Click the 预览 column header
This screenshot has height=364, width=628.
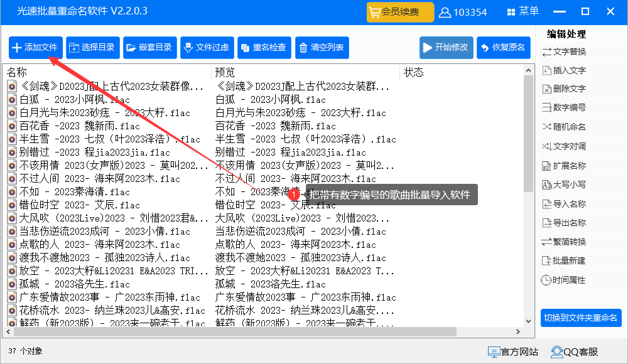tap(225, 72)
